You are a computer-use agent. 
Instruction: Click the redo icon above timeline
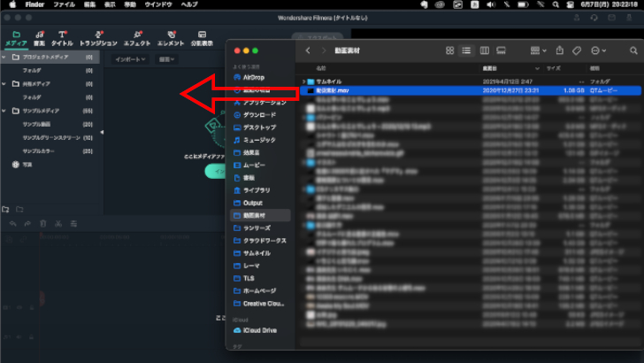[x=27, y=224]
